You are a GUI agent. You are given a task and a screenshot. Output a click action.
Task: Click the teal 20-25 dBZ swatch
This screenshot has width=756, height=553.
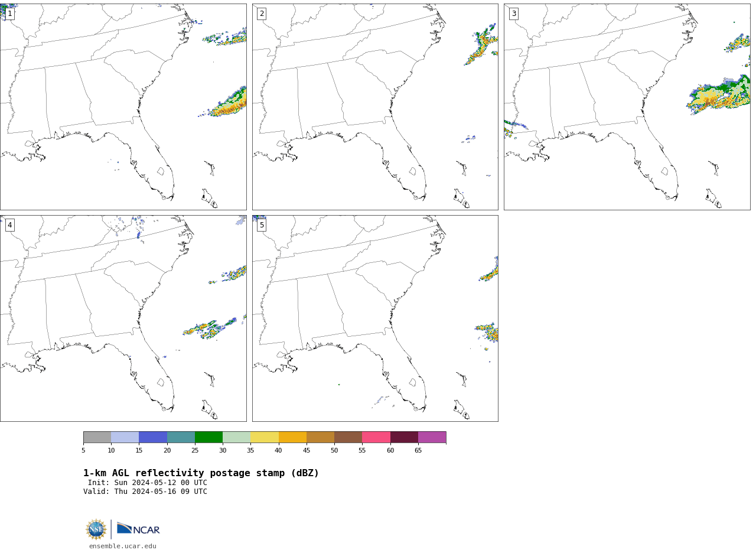point(181,437)
